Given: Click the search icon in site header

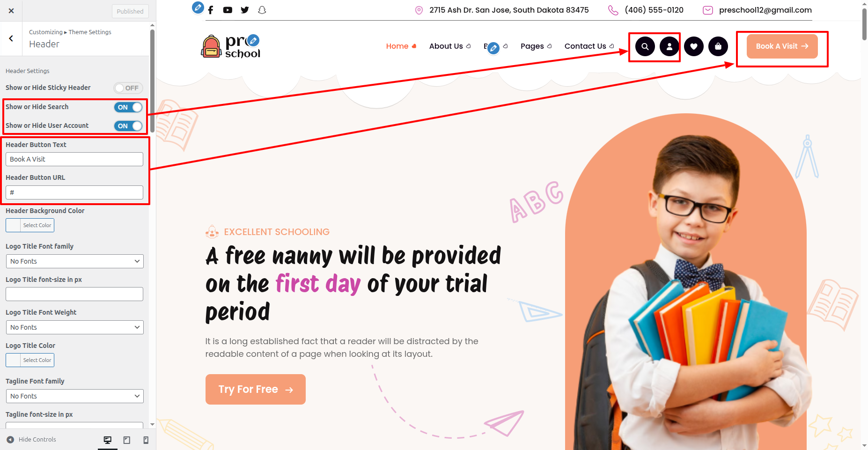Looking at the screenshot, I should pos(645,46).
